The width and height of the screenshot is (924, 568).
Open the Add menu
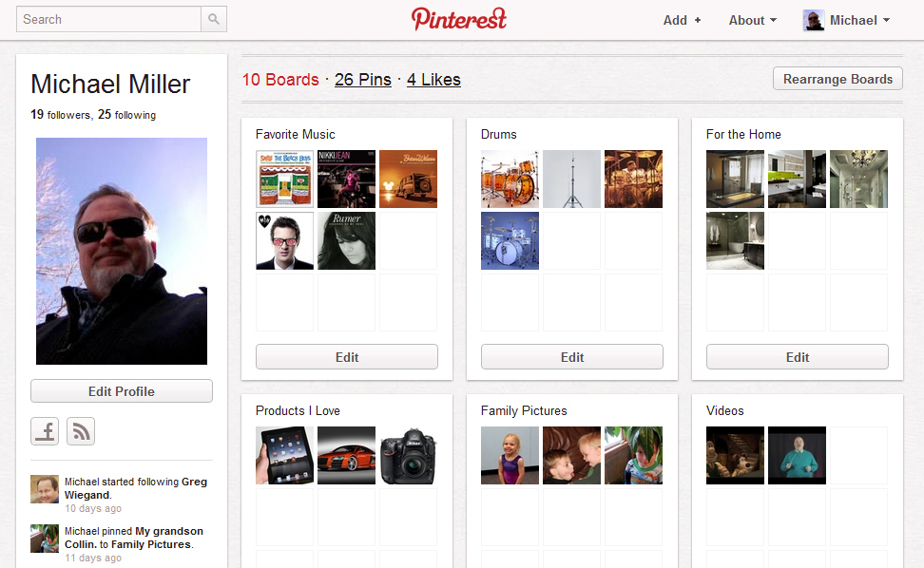click(x=682, y=20)
